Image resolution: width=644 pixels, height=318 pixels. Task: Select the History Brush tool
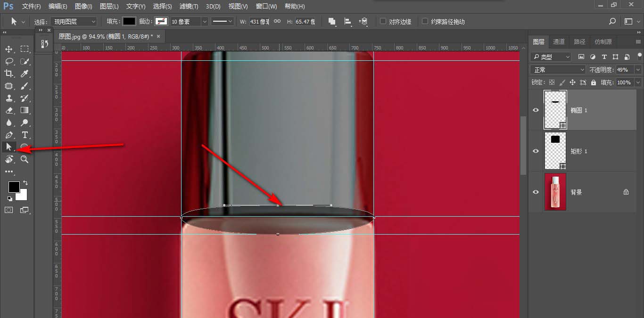(x=25, y=98)
